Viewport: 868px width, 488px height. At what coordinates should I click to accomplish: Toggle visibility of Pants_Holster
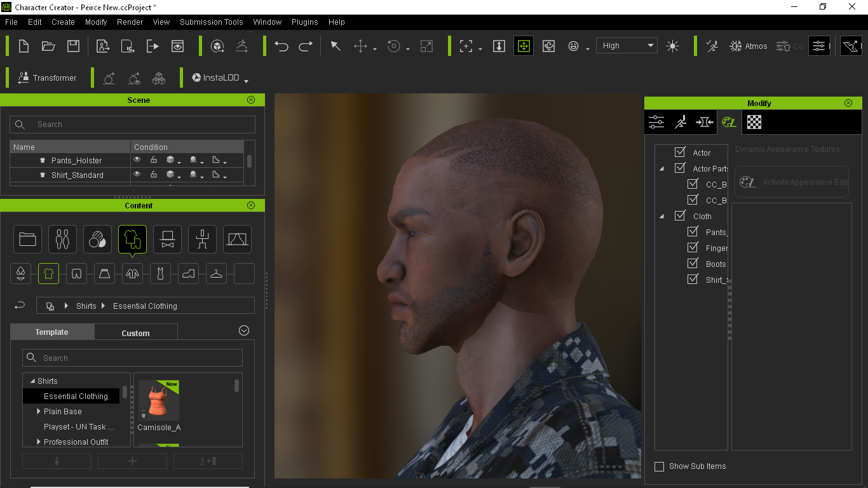coord(137,159)
